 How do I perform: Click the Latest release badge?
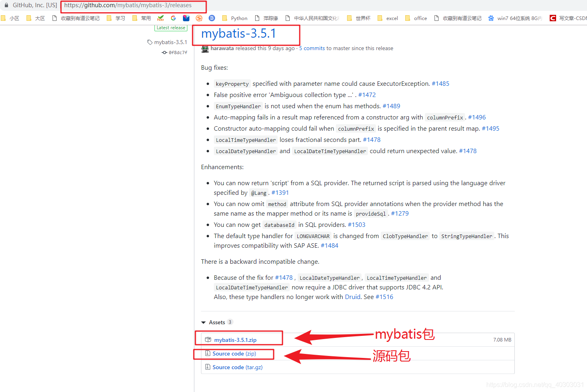(171, 28)
